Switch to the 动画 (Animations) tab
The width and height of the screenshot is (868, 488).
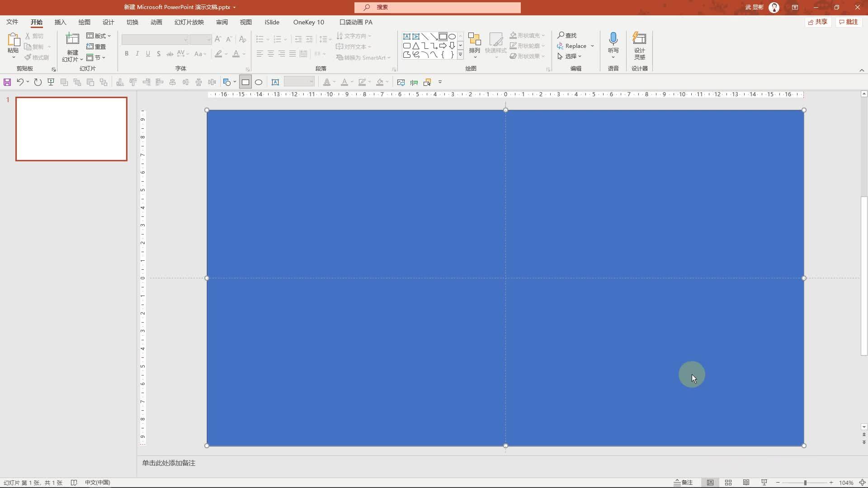[156, 22]
